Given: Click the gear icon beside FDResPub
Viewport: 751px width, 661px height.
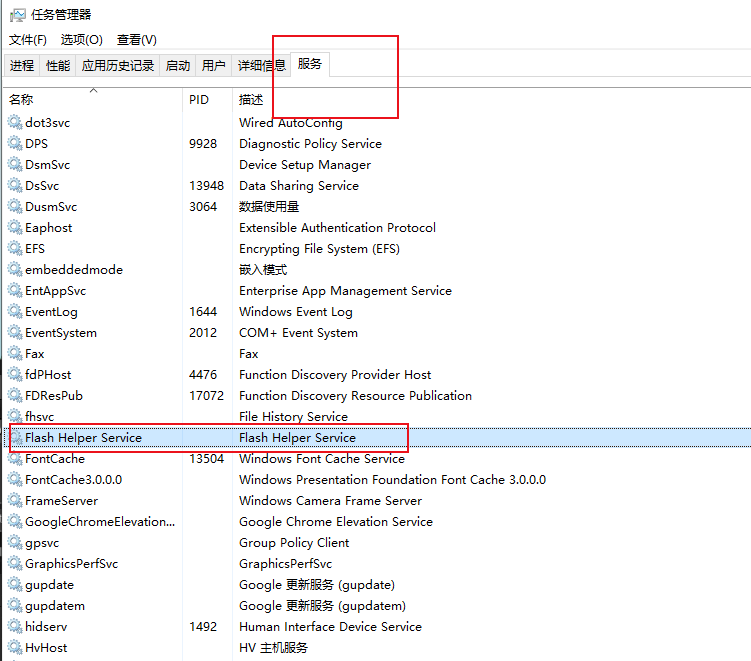Looking at the screenshot, I should 15,396.
